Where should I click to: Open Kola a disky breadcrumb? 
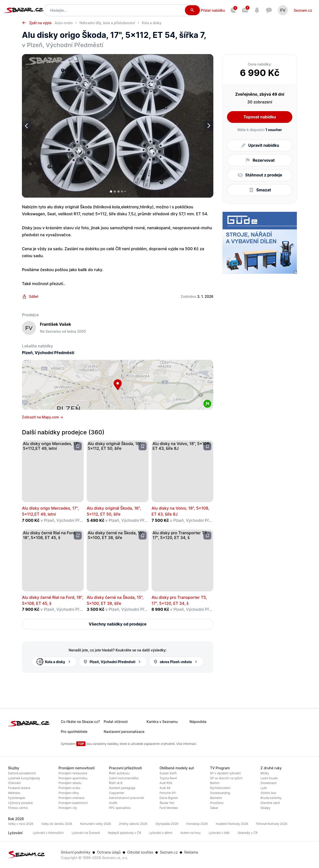[x=151, y=23]
